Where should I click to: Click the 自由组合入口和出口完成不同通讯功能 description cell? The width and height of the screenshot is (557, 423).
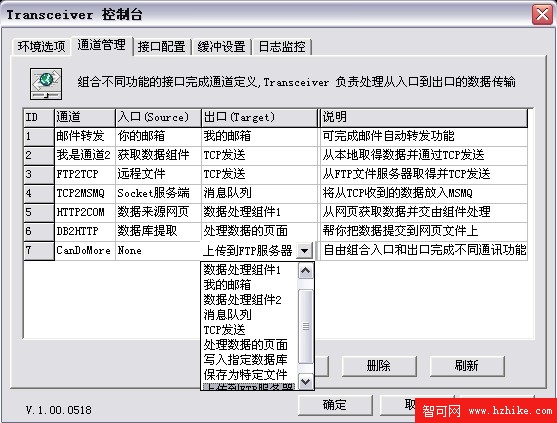pyautogui.click(x=424, y=251)
